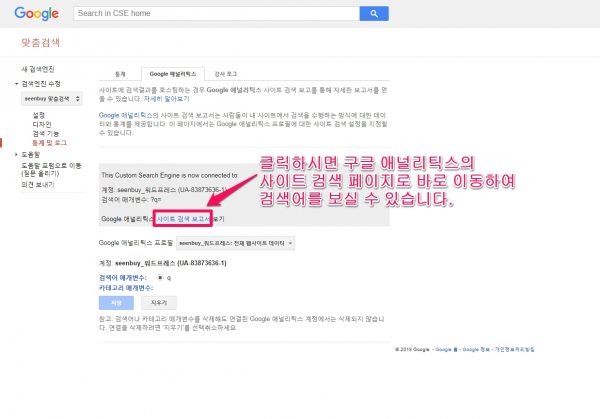Open the Google 홈 footer link
This screenshot has width=600, height=419.
coord(446,349)
